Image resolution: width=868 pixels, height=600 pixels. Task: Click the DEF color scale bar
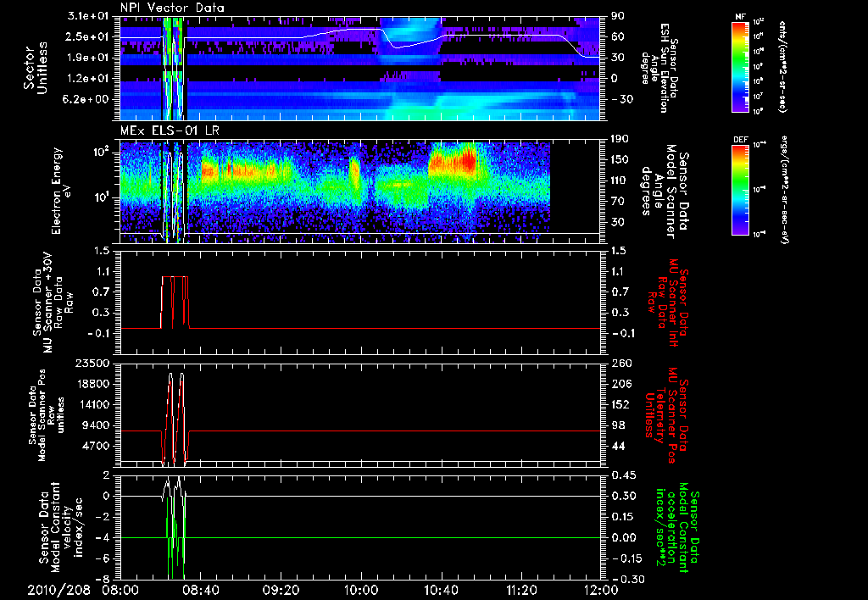740,190
